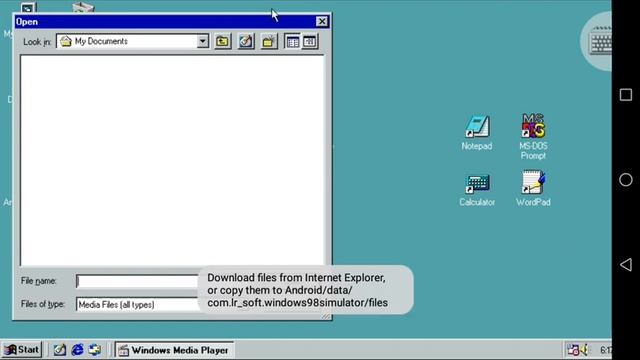
Task: Open Outlook Express quick launch icon
Action: coord(95,350)
